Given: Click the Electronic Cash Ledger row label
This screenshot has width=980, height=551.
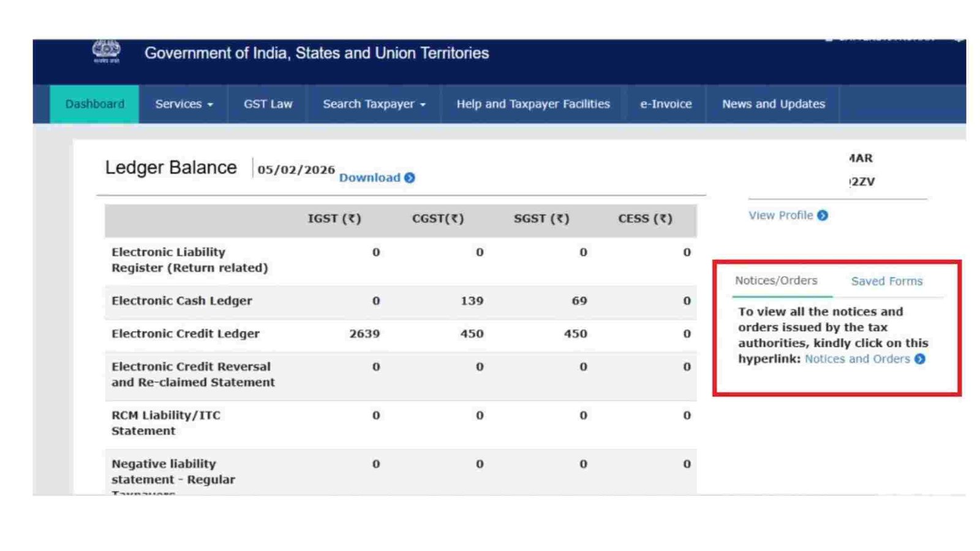Looking at the screenshot, I should 181,301.
